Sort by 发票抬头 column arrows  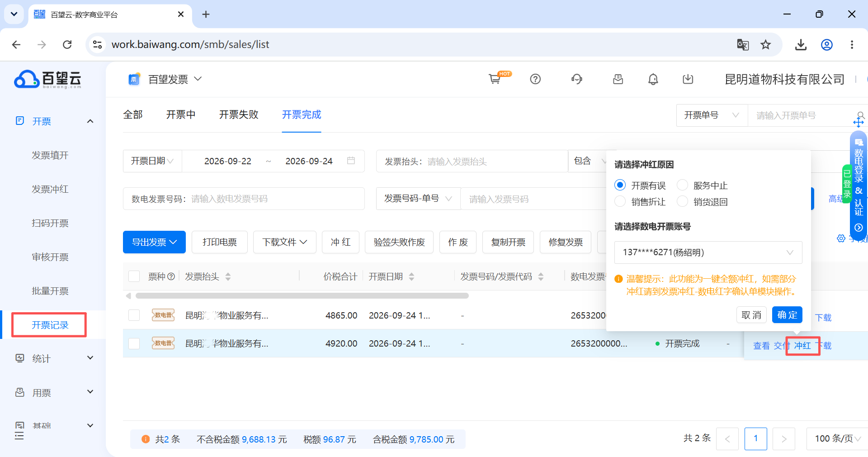pyautogui.click(x=228, y=276)
